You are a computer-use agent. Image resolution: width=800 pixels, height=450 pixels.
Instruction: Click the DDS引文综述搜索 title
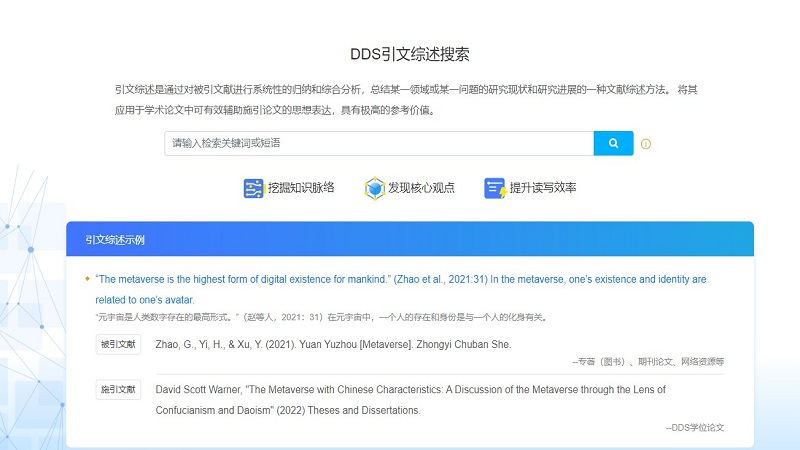(x=410, y=54)
